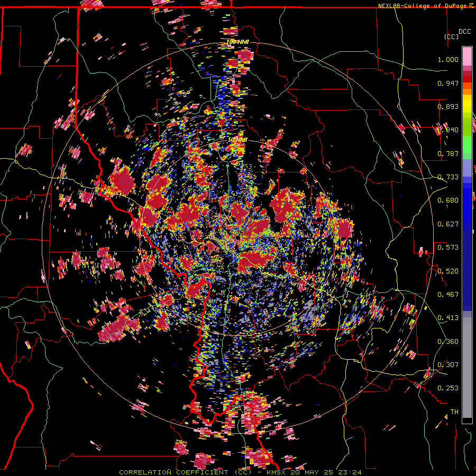Viewport: 476px width, 476px height.
Task: Click the 23:24 timestamp text
Action: pos(351,472)
